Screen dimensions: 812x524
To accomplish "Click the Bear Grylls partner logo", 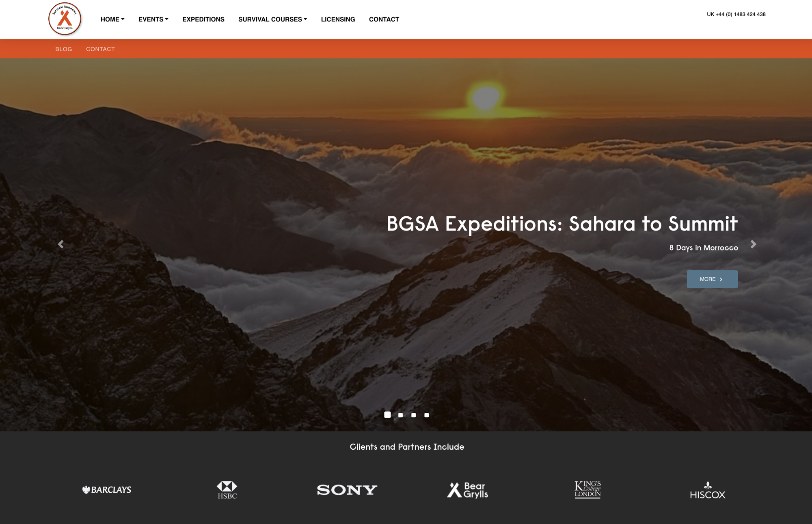I will coord(467,490).
